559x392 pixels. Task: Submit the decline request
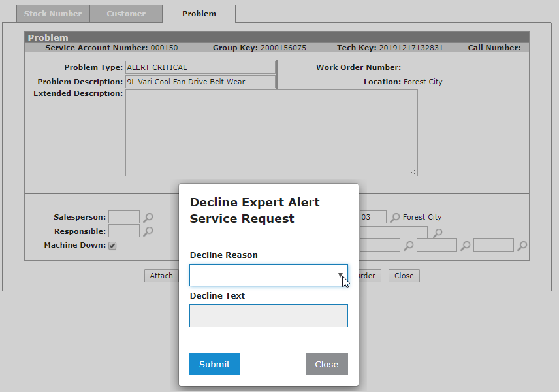pos(214,364)
